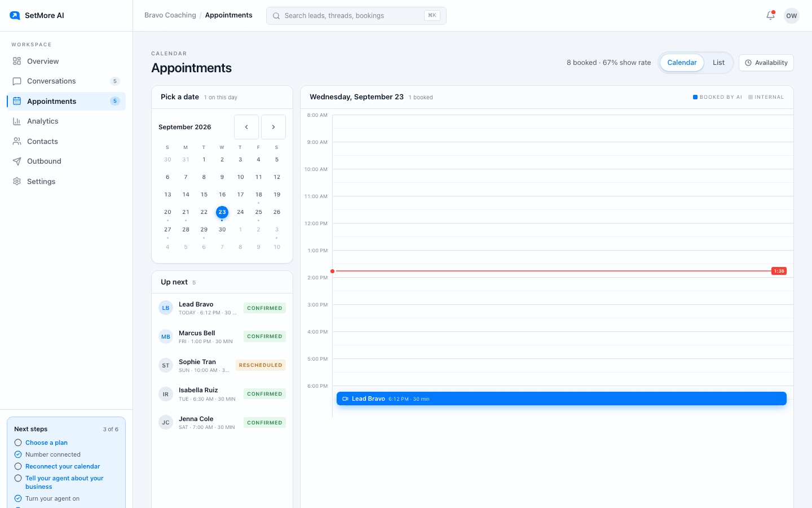The width and height of the screenshot is (812, 508).
Task: Click the current time marker 1:38
Action: pos(779,271)
